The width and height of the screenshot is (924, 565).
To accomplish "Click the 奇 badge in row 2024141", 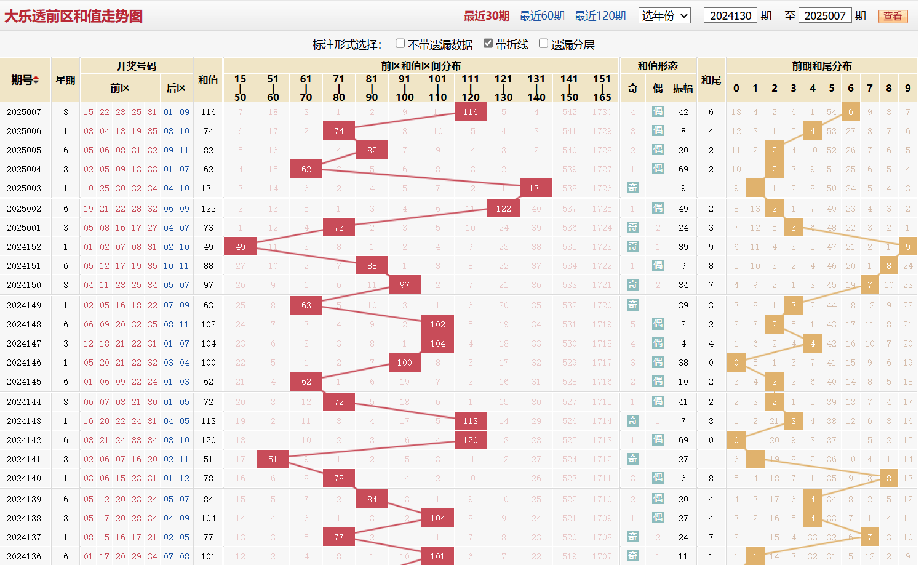I will (632, 459).
